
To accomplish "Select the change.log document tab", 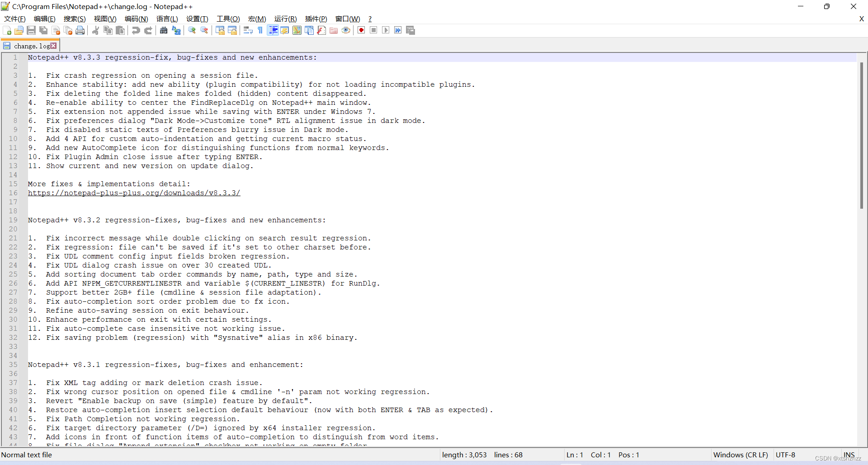I will (31, 46).
